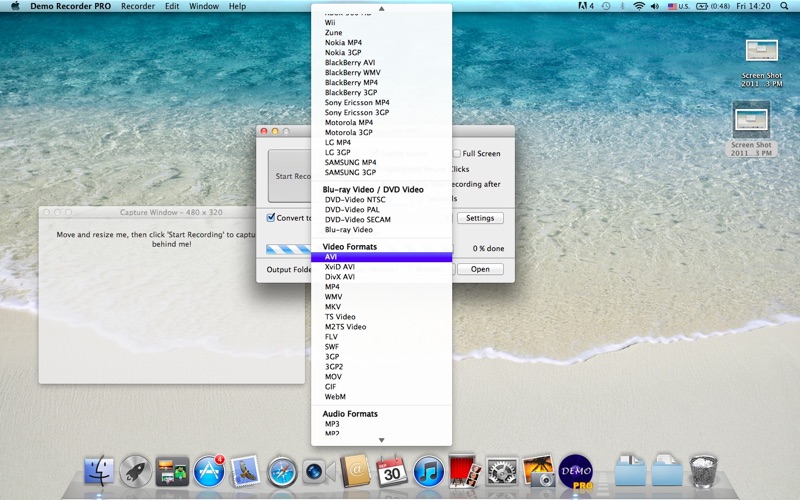Click the volume icon in menu bar
Viewport: 800px width, 500px height.
pos(655,6)
